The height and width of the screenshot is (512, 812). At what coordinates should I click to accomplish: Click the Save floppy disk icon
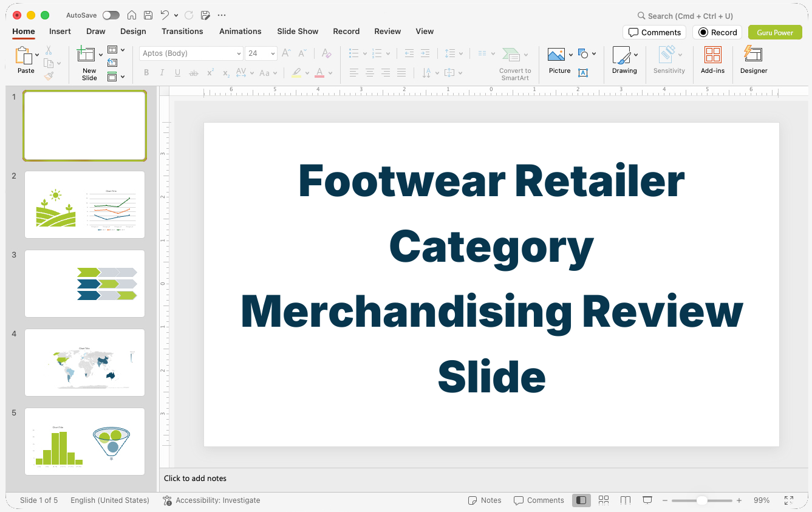pyautogui.click(x=148, y=15)
